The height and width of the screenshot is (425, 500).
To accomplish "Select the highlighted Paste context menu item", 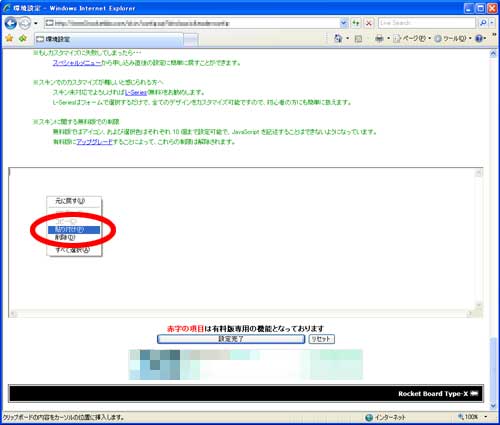I will [x=74, y=229].
